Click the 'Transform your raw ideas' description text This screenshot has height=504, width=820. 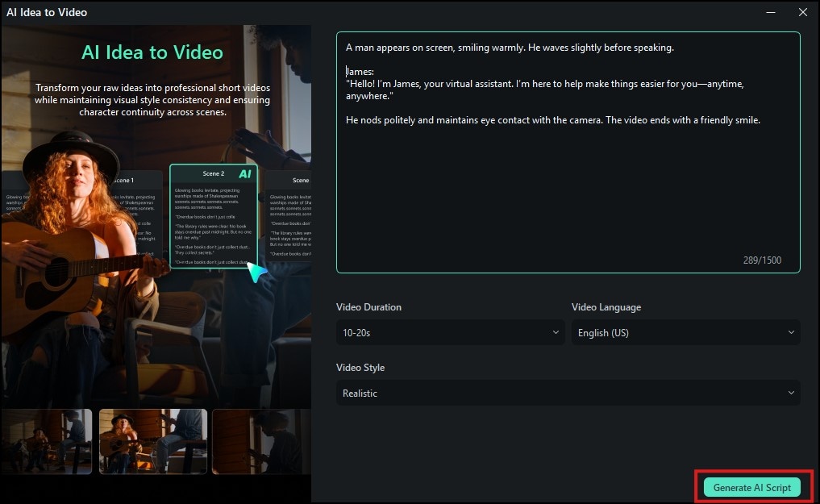pos(152,100)
